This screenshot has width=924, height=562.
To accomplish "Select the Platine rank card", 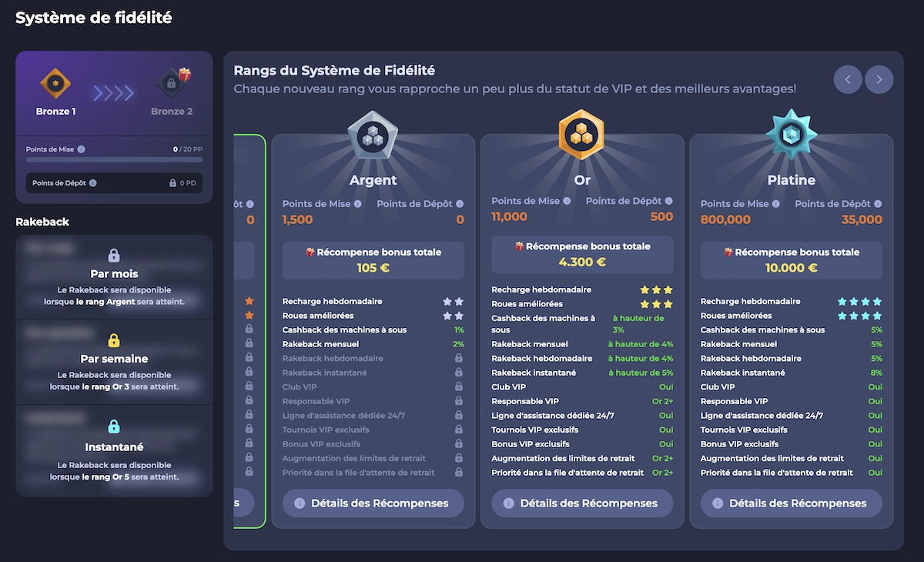I will click(790, 179).
